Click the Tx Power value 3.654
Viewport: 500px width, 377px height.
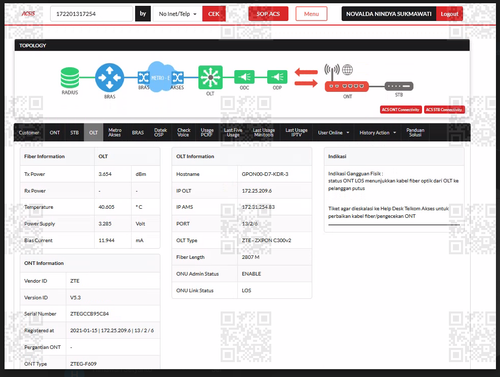105,174
